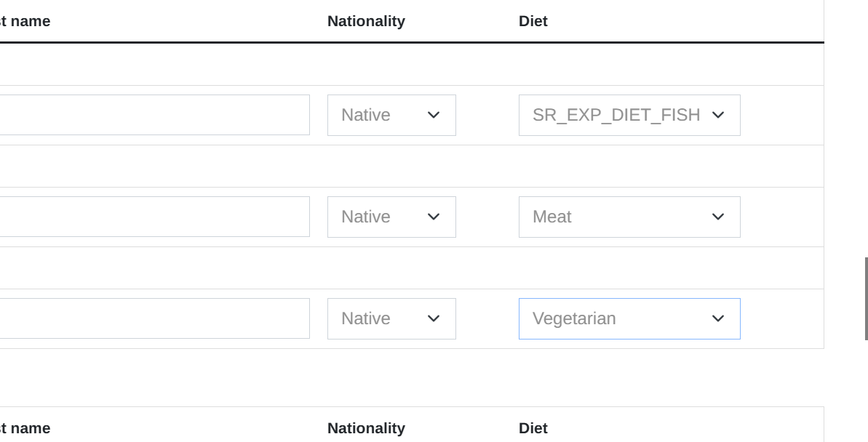
Task: Click the chevron arrow of the Meat dropdown
Action: pyautogui.click(x=718, y=217)
